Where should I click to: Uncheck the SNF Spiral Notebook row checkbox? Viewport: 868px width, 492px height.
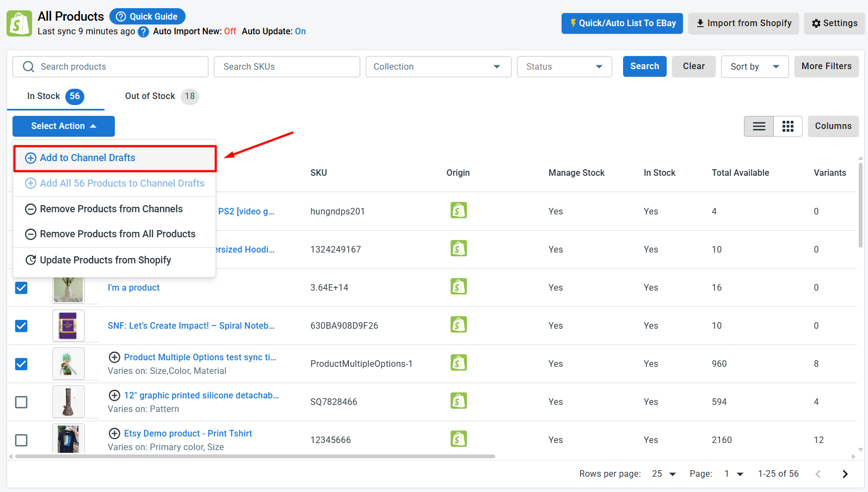point(21,326)
